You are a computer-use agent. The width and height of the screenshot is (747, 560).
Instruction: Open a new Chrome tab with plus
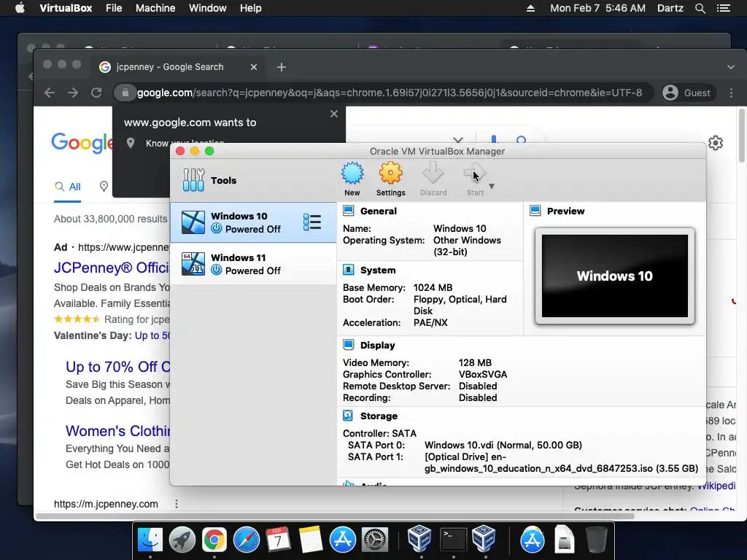coord(282,67)
